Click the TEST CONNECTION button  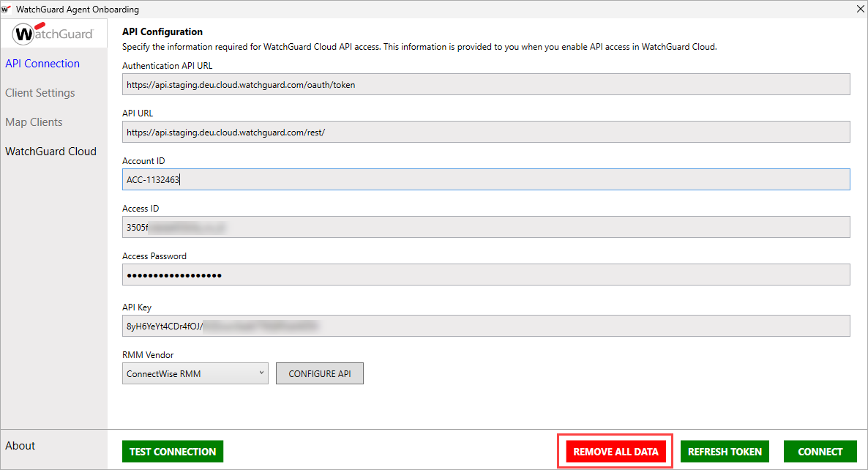(x=173, y=451)
